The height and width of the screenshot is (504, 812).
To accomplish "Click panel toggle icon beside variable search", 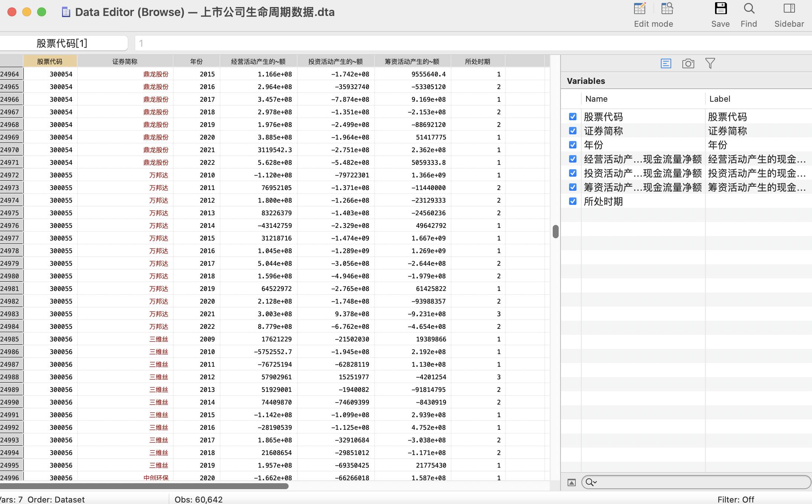I will [x=572, y=482].
